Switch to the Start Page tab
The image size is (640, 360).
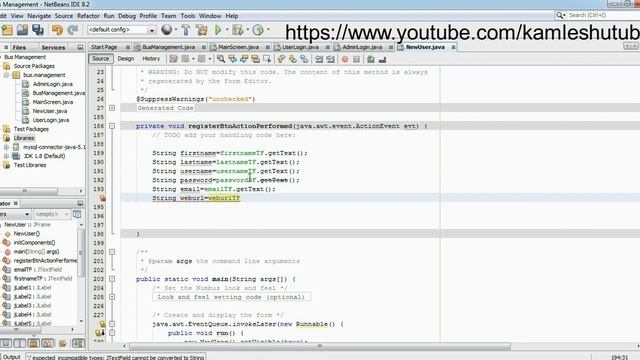104,47
